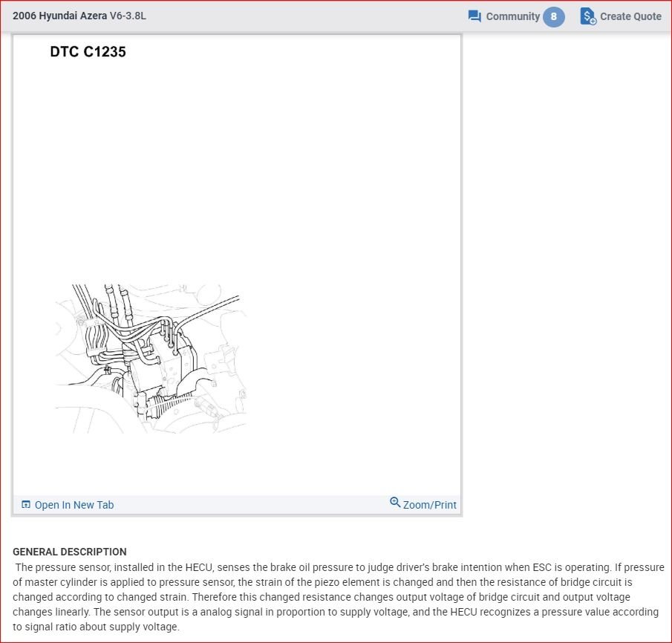Click the Open In New Tab icon
This screenshot has height=643, width=672.
click(26, 505)
